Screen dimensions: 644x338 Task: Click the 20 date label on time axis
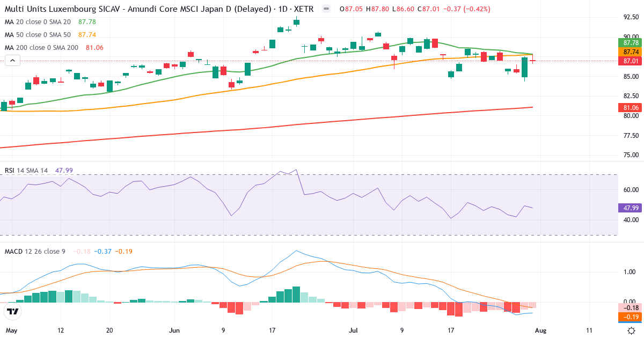coord(109,330)
